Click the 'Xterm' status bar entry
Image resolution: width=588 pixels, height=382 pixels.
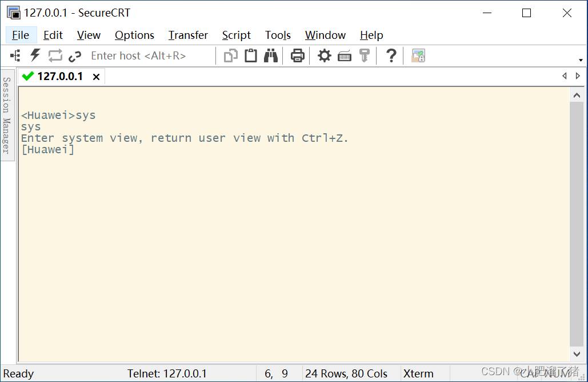418,374
